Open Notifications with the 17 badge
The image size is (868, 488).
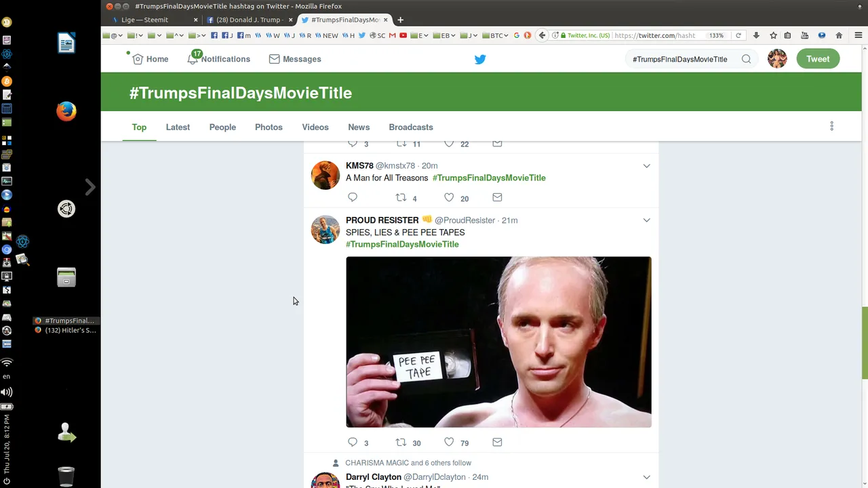tap(218, 59)
